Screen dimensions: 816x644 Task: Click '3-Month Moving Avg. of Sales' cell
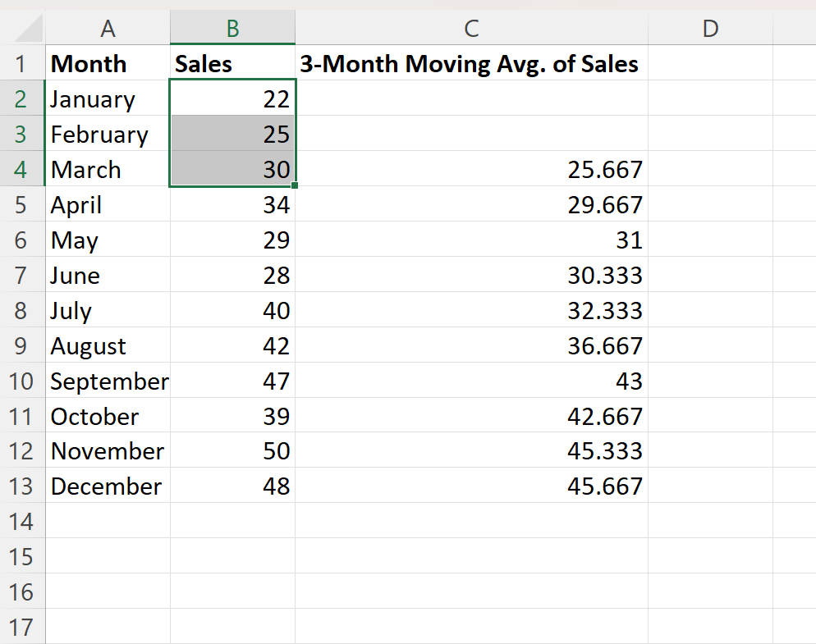click(x=471, y=63)
